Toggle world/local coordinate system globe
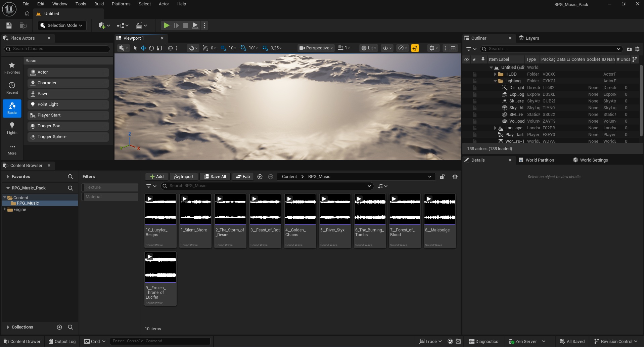The width and height of the screenshot is (644, 347). [170, 48]
